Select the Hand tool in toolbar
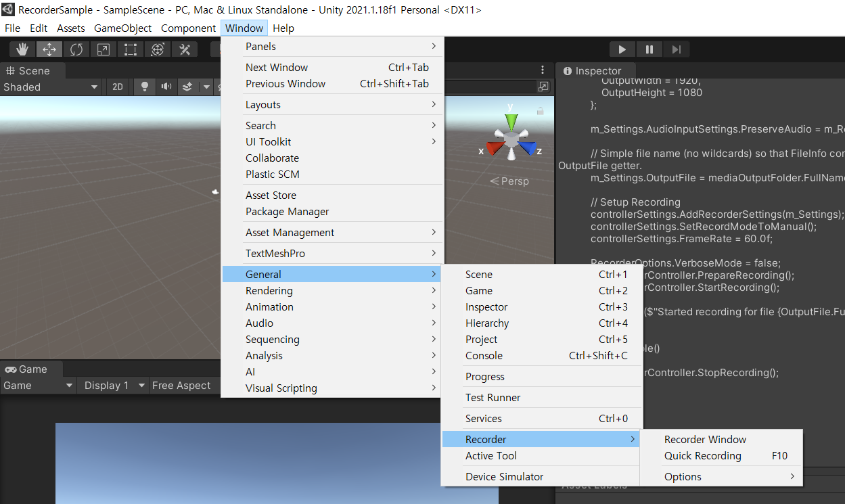The width and height of the screenshot is (845, 504). (x=22, y=49)
